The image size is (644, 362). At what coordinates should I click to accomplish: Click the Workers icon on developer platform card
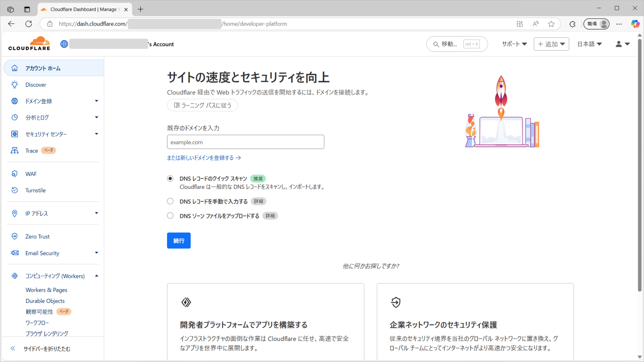pos(186,302)
